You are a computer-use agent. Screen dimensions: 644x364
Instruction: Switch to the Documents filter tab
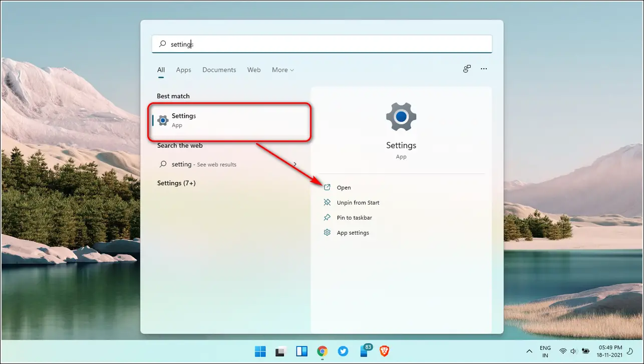[x=219, y=70]
